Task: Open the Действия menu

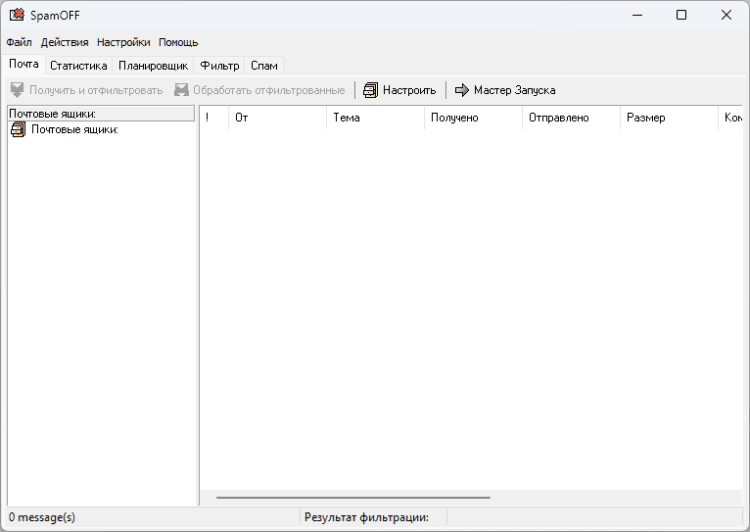Action: pyautogui.click(x=65, y=43)
